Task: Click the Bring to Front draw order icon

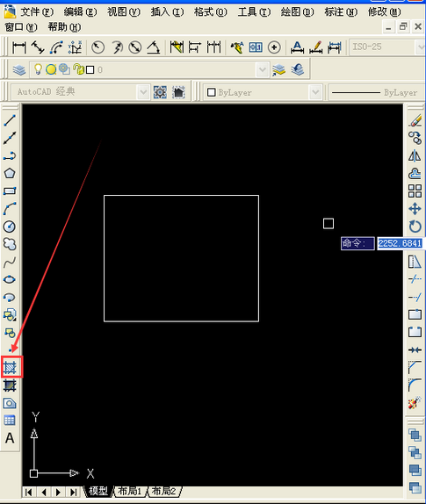Action: (x=415, y=435)
